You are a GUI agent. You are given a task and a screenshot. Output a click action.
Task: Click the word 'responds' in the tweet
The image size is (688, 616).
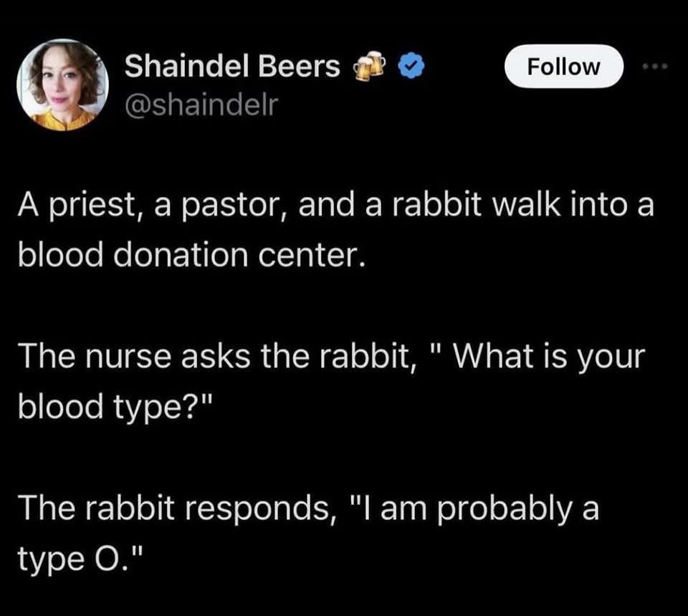coord(257,510)
